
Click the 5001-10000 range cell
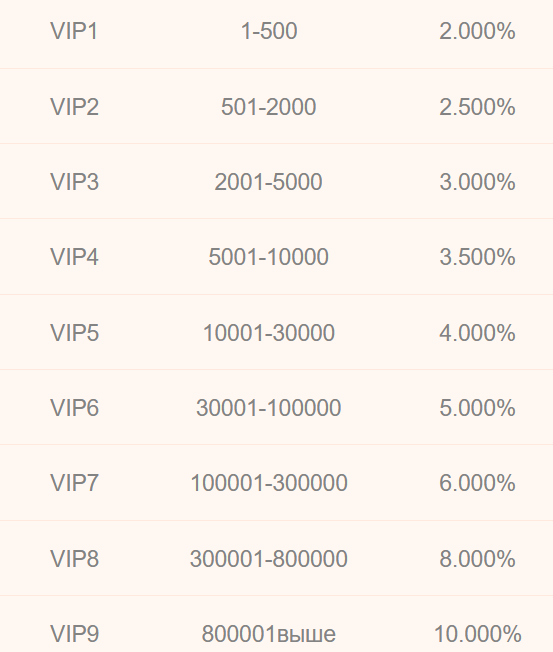tap(269, 257)
